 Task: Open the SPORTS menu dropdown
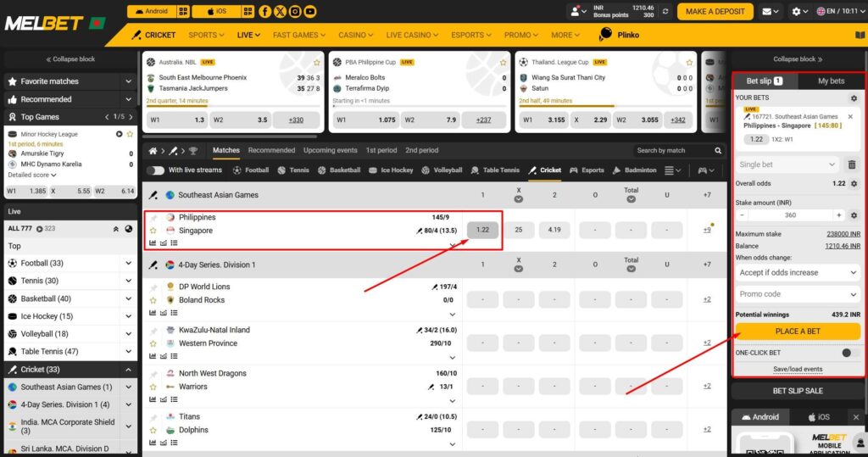(206, 35)
